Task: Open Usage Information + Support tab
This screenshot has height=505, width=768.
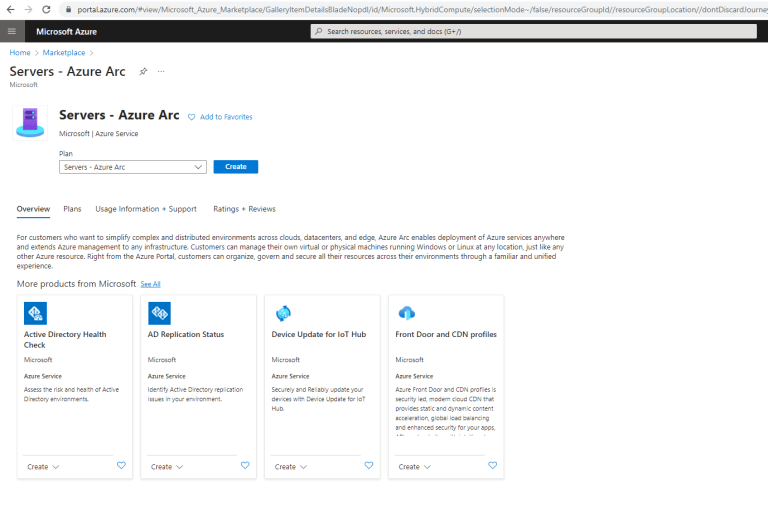Action: tap(146, 209)
